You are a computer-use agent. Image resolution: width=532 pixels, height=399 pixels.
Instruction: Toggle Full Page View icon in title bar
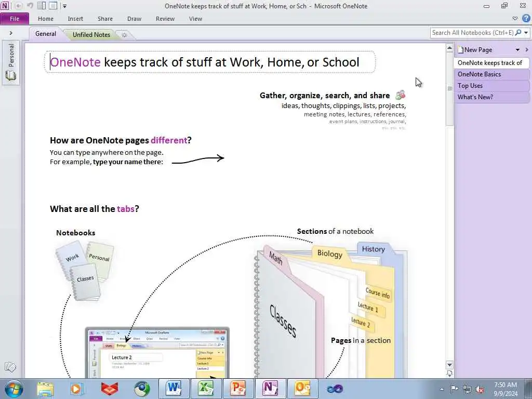pyautogui.click(x=53, y=5)
